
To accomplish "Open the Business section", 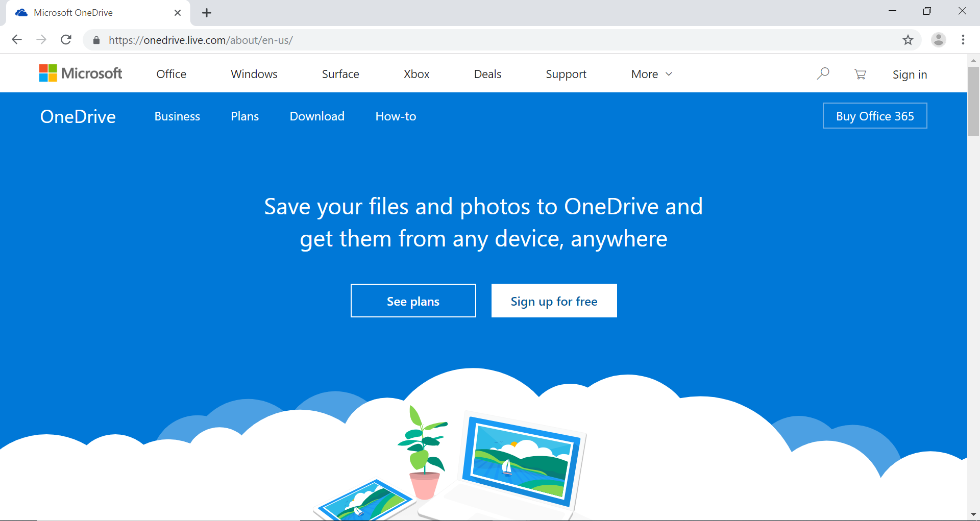I will point(177,116).
